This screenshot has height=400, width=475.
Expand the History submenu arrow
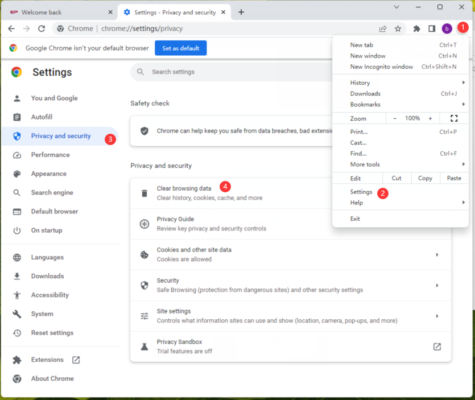pos(463,83)
